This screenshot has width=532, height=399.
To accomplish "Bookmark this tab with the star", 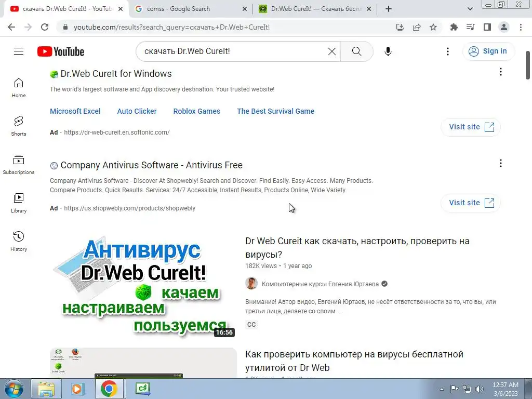I will [433, 27].
